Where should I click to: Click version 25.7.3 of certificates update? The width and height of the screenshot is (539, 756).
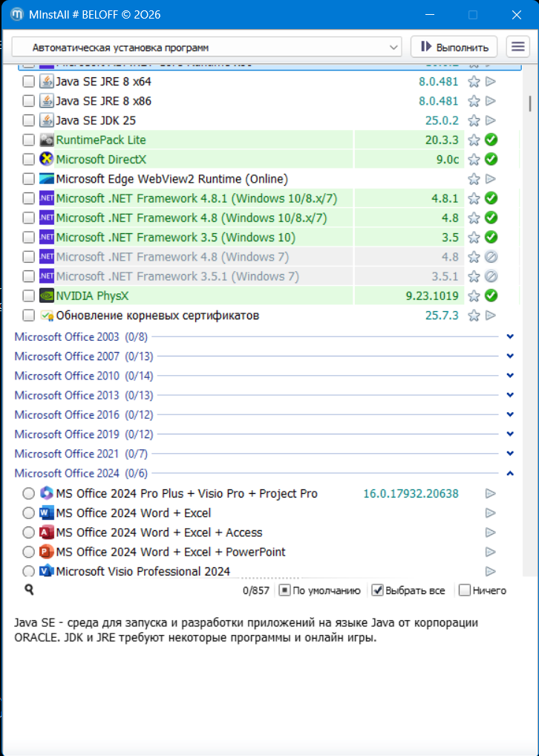(x=442, y=316)
